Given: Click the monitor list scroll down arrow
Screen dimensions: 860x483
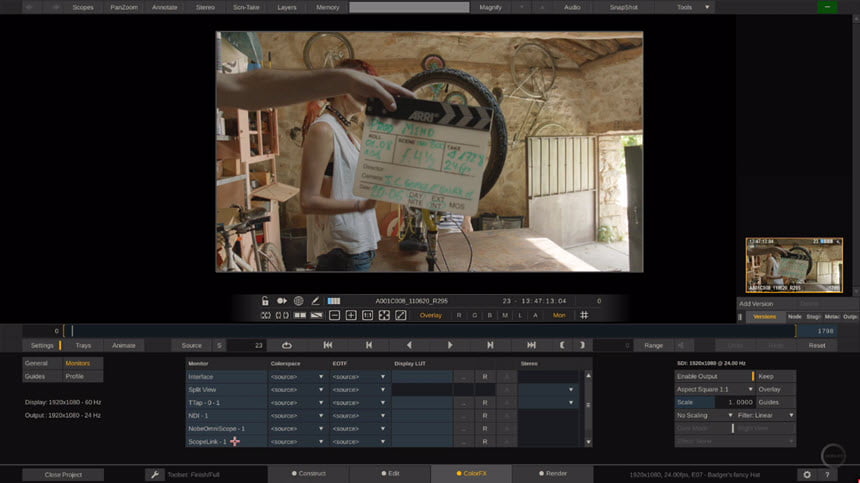Looking at the screenshot, I should [x=588, y=442].
